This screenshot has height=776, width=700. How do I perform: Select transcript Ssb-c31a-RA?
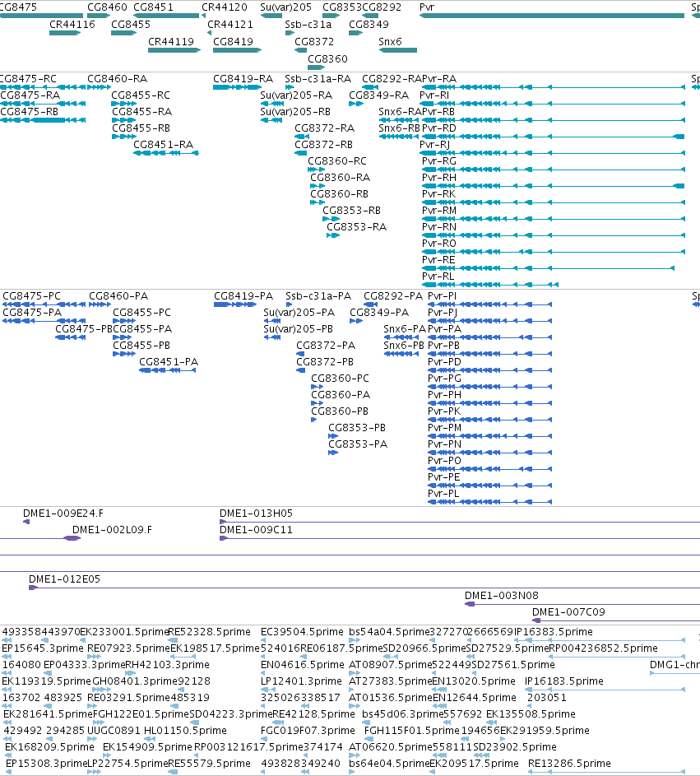click(x=290, y=87)
